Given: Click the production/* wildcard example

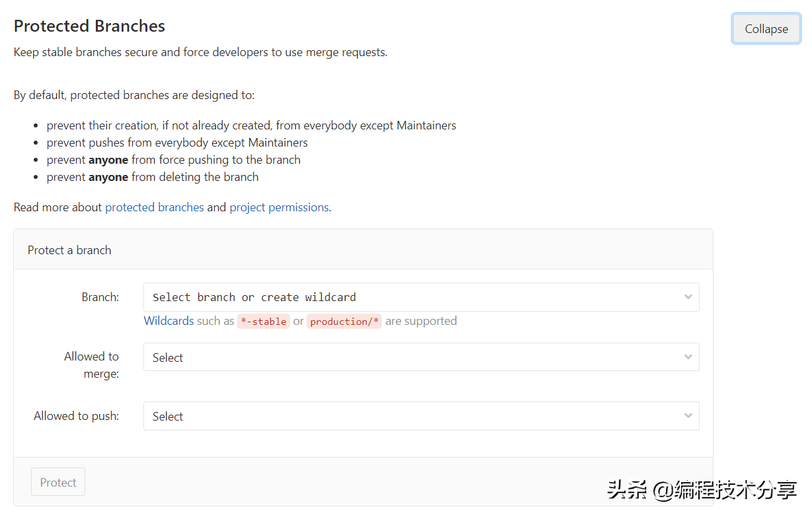Looking at the screenshot, I should [344, 322].
